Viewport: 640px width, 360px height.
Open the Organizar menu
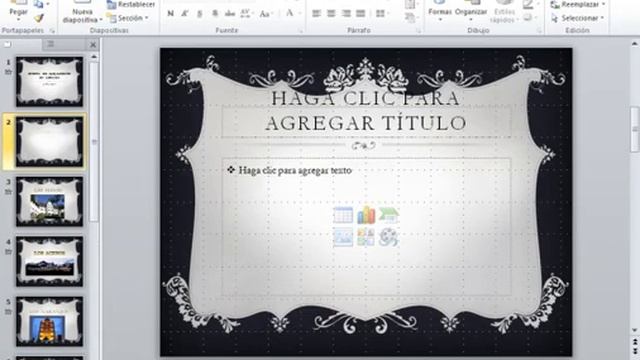(x=471, y=11)
